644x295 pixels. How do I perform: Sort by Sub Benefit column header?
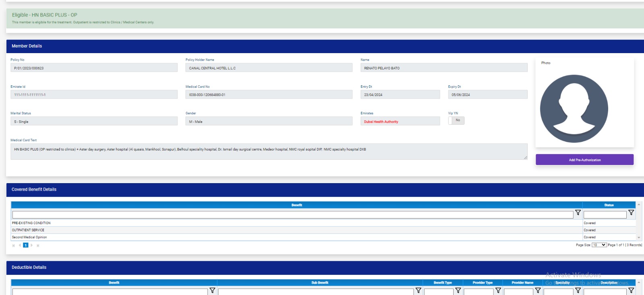(x=320, y=283)
